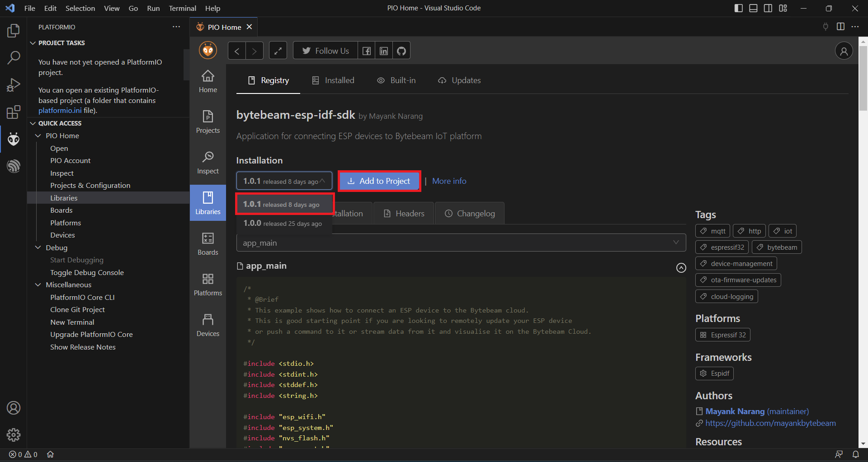Click the PIO account profile icon
Screen dimensions: 868x462
point(844,51)
